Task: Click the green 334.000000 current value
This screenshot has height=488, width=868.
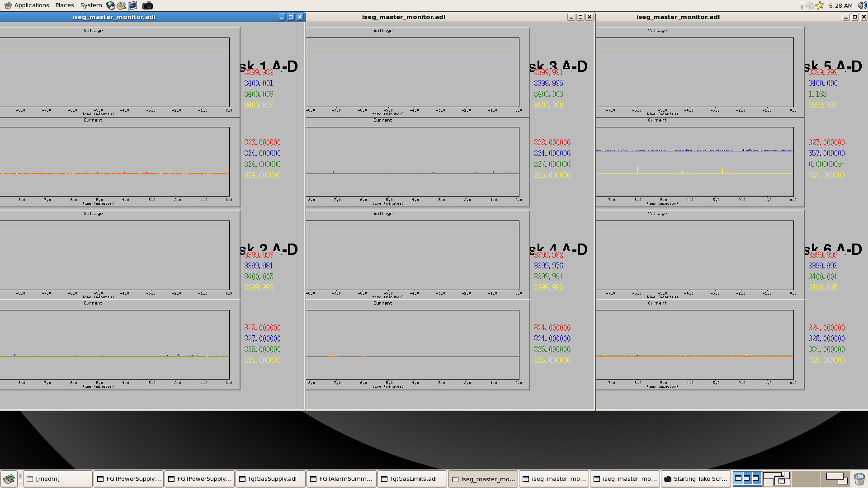Action: coord(827,349)
